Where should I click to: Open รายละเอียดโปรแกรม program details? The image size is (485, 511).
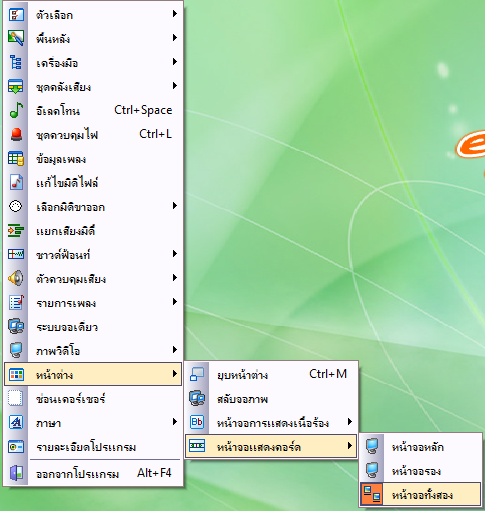(93, 446)
